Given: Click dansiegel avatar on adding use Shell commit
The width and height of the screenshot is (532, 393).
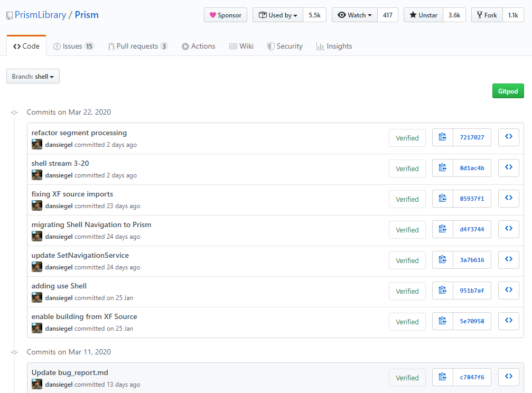Looking at the screenshot, I should pyautogui.click(x=37, y=297).
